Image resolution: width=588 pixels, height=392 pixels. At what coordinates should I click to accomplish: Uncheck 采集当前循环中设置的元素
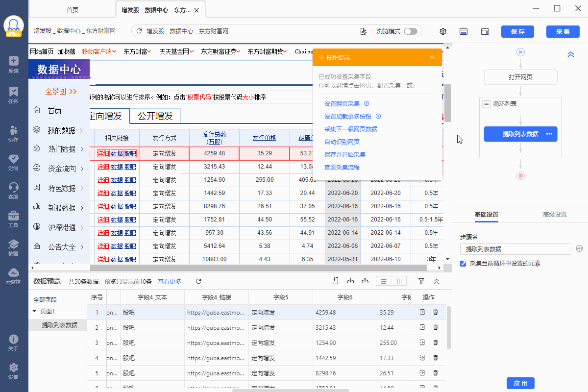463,264
